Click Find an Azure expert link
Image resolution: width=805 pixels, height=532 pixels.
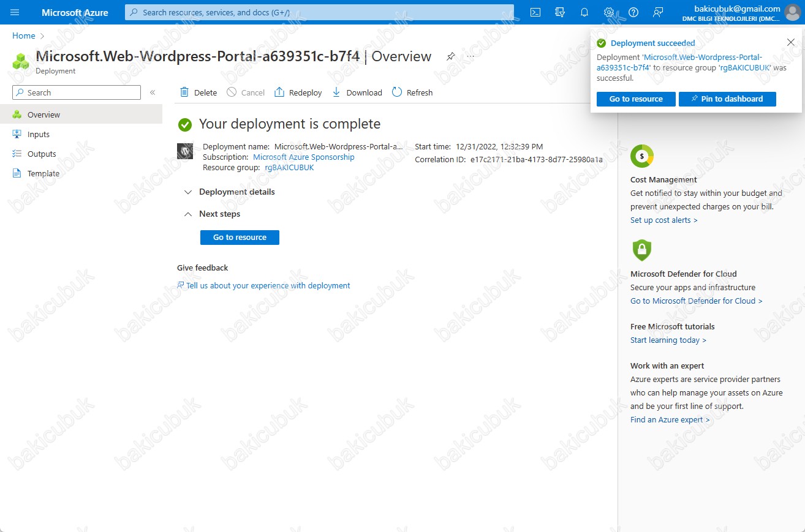tap(670, 420)
